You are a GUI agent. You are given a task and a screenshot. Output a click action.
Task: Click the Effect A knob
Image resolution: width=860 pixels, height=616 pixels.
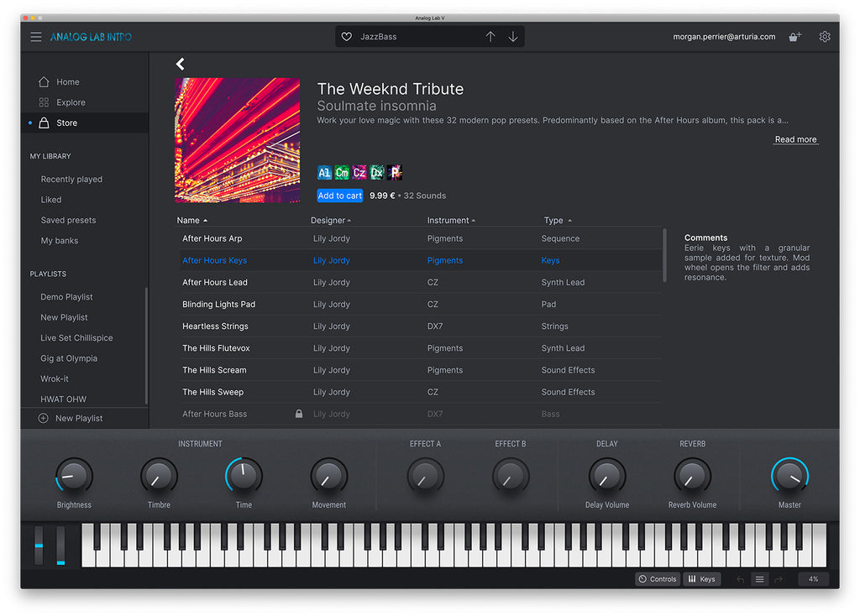pyautogui.click(x=426, y=476)
